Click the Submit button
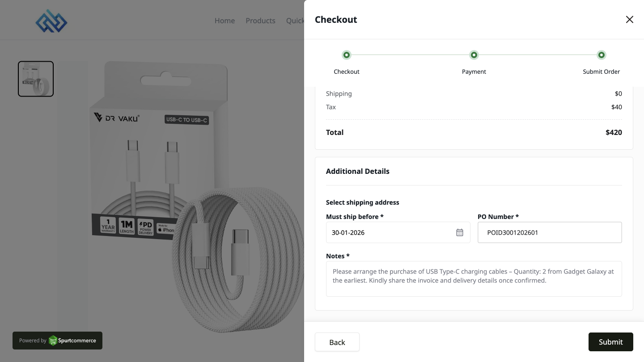644x362 pixels. pos(610,342)
